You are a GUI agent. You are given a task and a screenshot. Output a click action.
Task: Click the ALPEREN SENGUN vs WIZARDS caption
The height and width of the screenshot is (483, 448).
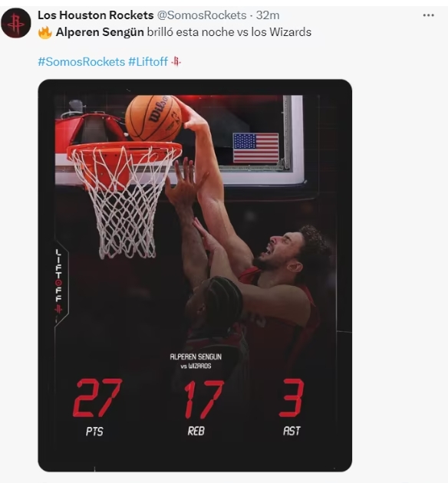(x=196, y=361)
